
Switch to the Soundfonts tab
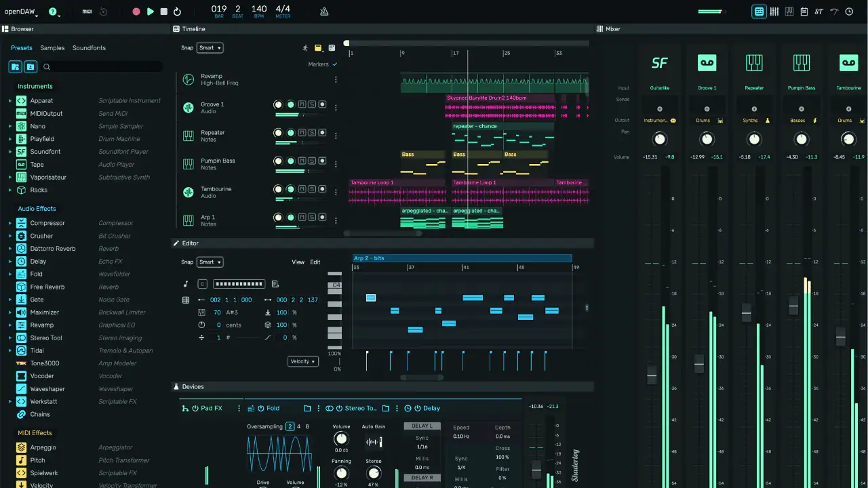pyautogui.click(x=89, y=48)
